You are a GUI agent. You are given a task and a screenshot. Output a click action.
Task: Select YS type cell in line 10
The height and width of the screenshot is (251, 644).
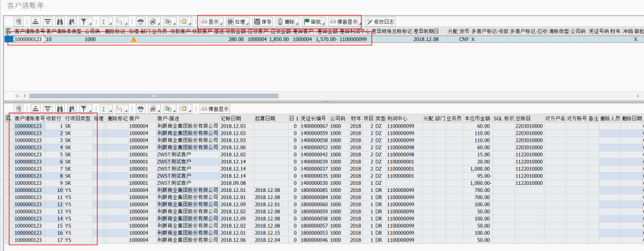(78, 190)
